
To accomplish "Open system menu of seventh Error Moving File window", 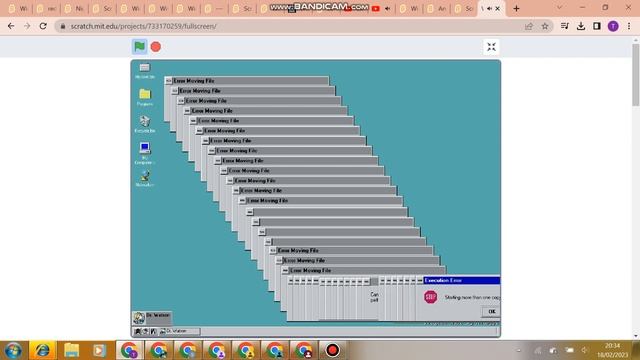I will [x=205, y=141].
